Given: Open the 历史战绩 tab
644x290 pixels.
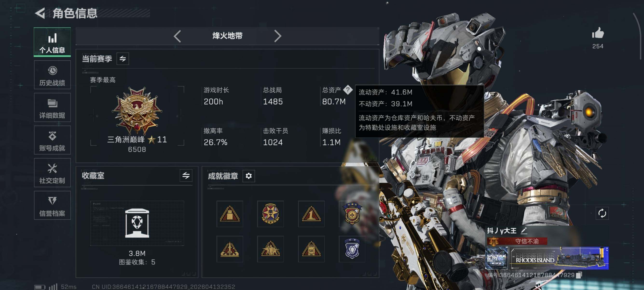Looking at the screenshot, I should [x=52, y=75].
